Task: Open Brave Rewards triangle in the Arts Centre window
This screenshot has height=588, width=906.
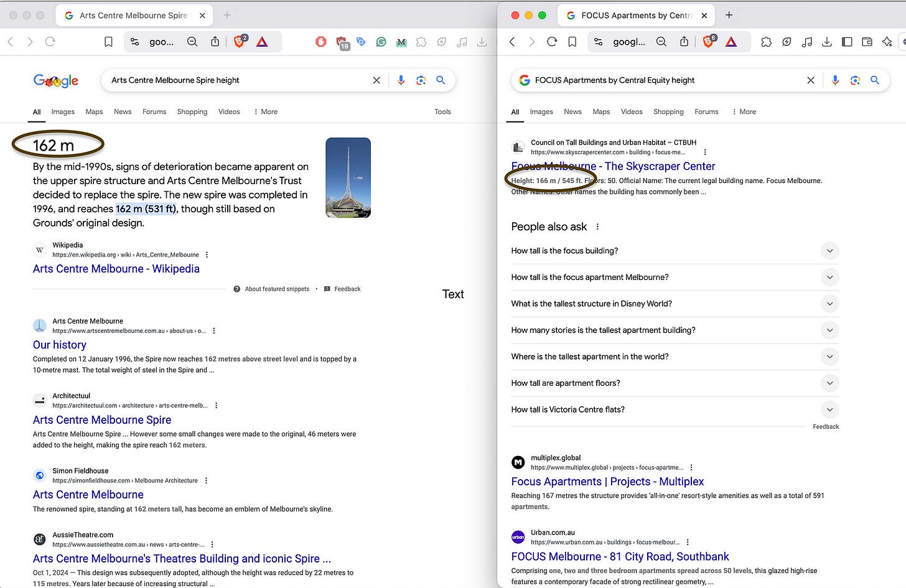Action: 262,42
